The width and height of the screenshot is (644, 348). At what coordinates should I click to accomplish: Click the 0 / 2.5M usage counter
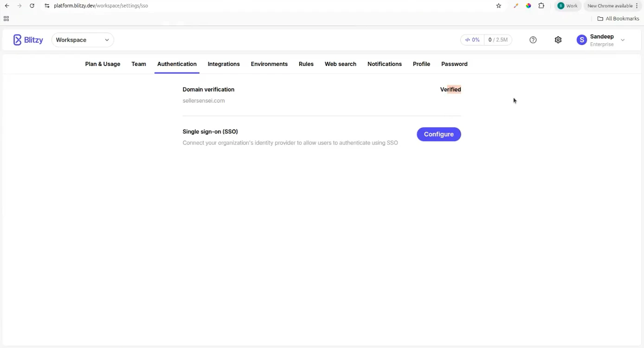498,40
